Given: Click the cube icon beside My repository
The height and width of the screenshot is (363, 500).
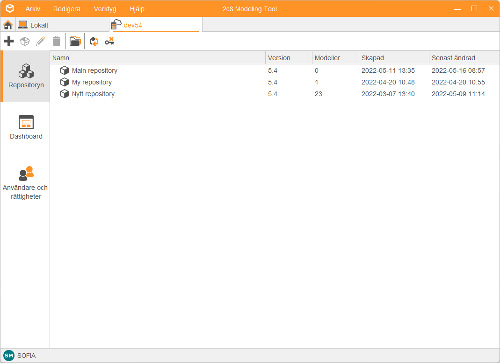Looking at the screenshot, I should point(64,82).
